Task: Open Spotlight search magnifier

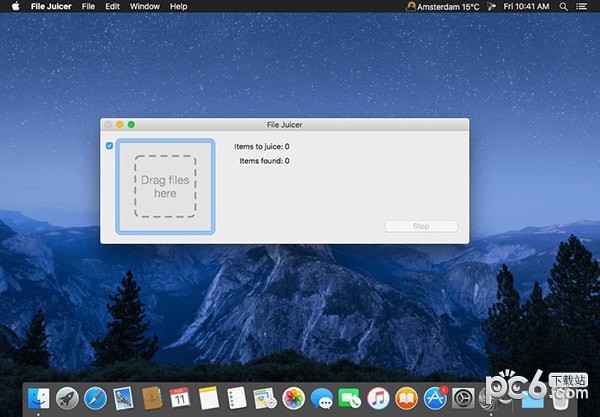Action: [563, 7]
